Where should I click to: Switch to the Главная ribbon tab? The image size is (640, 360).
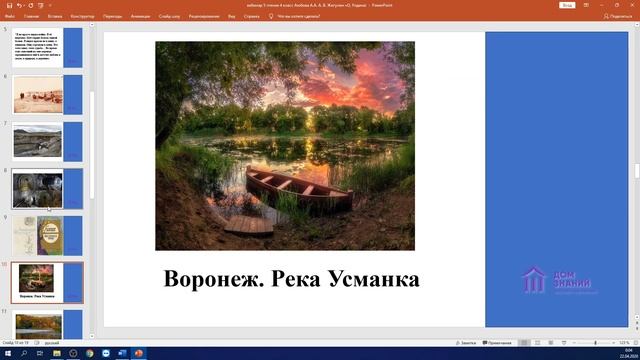click(x=31, y=16)
